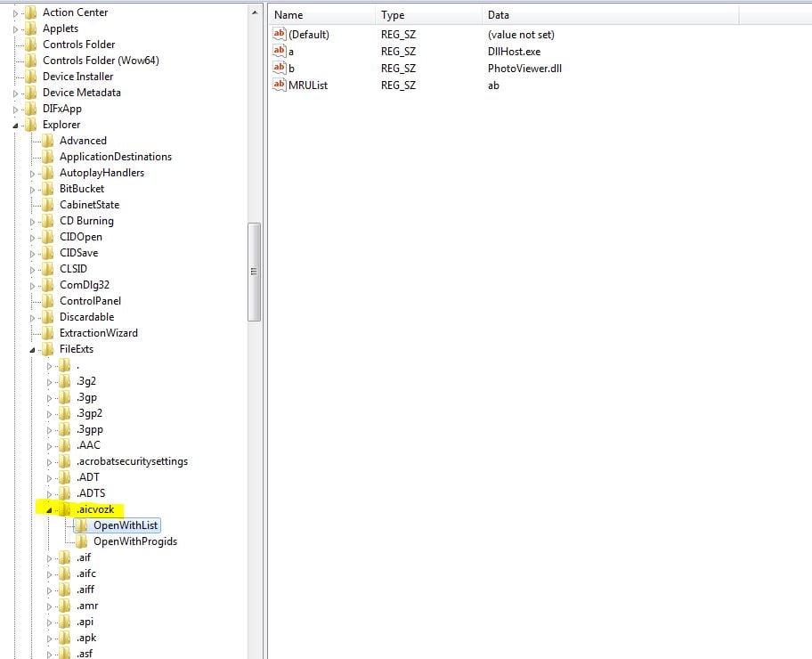This screenshot has width=812, height=659.
Task: Click the .aicvozk folder icon
Action: pos(65,509)
